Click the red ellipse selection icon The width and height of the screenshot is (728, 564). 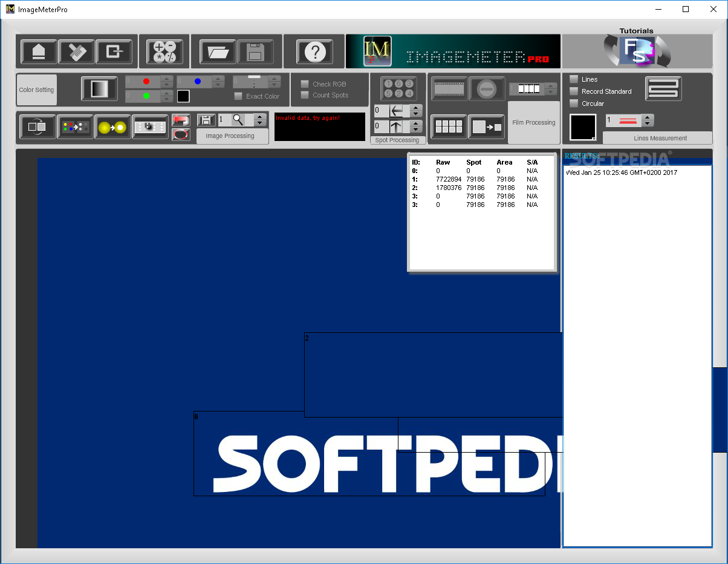pyautogui.click(x=181, y=134)
